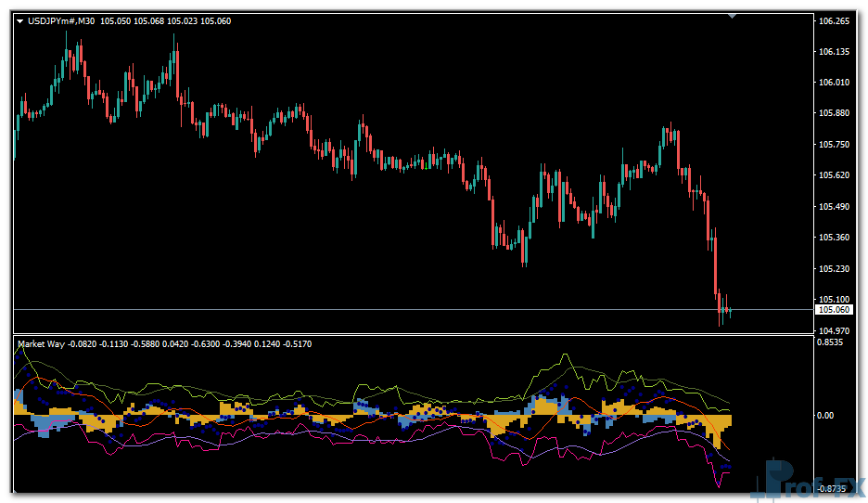
Task: Click the 106.010 price axis label
Action: click(835, 83)
